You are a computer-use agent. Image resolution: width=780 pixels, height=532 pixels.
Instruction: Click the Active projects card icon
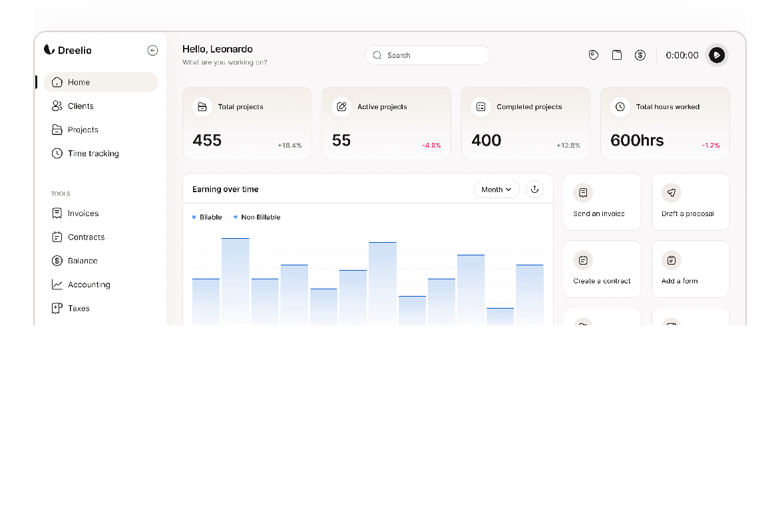tap(341, 107)
